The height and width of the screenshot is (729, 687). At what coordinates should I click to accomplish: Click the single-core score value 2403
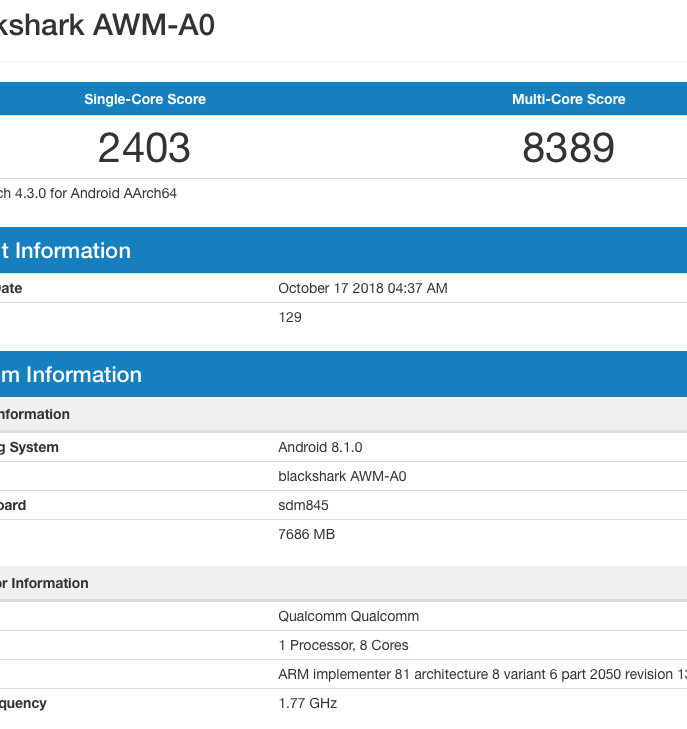(144, 148)
